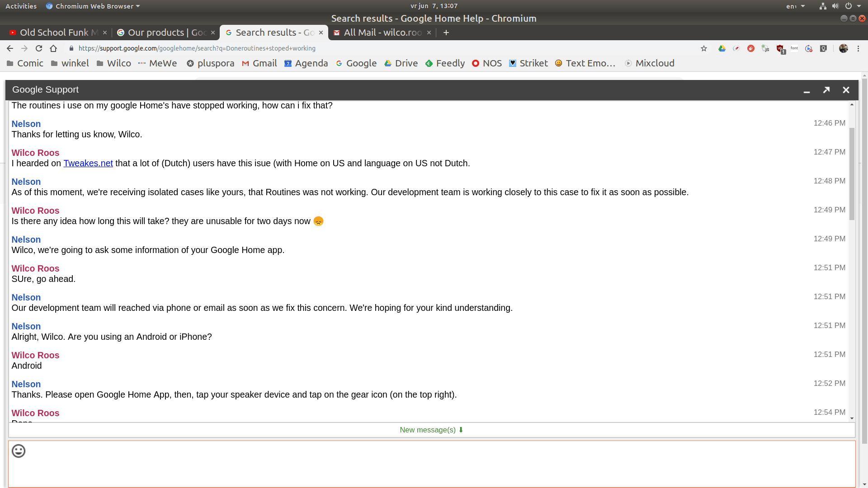Open the emoji picker smiley icon
Viewport: 868px width, 488px height.
click(x=19, y=451)
